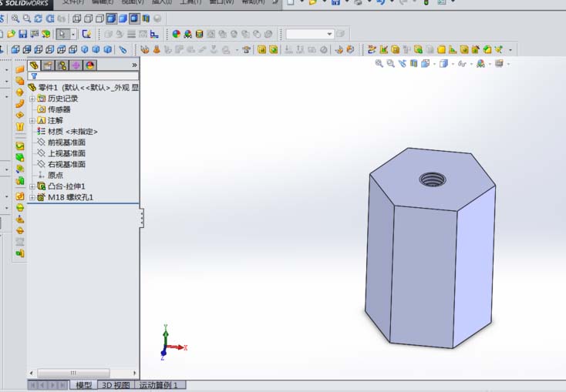Click the Zoom to Fit magnifier icon
566x392 pixels.
[x=15, y=18]
